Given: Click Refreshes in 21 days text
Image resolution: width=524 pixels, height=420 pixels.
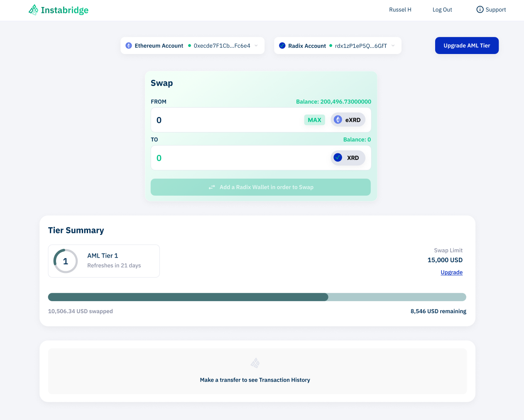Looking at the screenshot, I should 114,265.
